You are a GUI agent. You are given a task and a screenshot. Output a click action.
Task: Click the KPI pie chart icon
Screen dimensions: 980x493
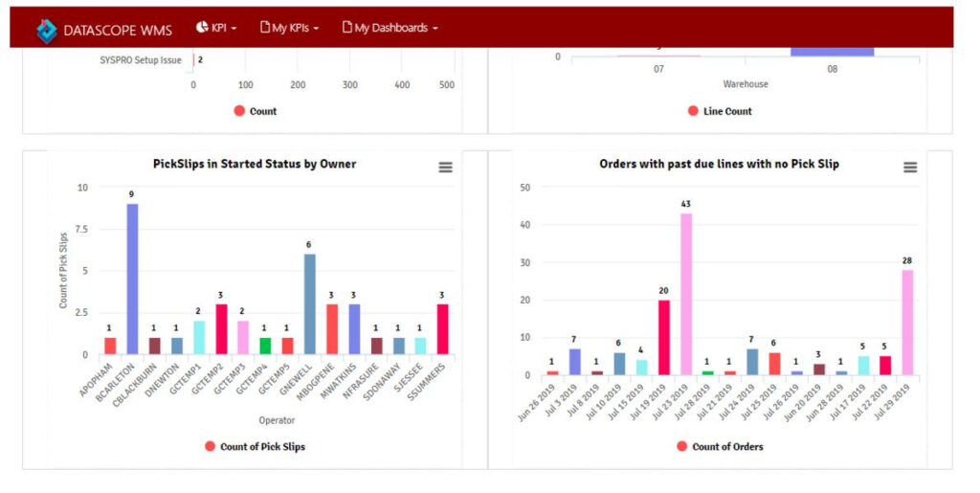pyautogui.click(x=202, y=28)
